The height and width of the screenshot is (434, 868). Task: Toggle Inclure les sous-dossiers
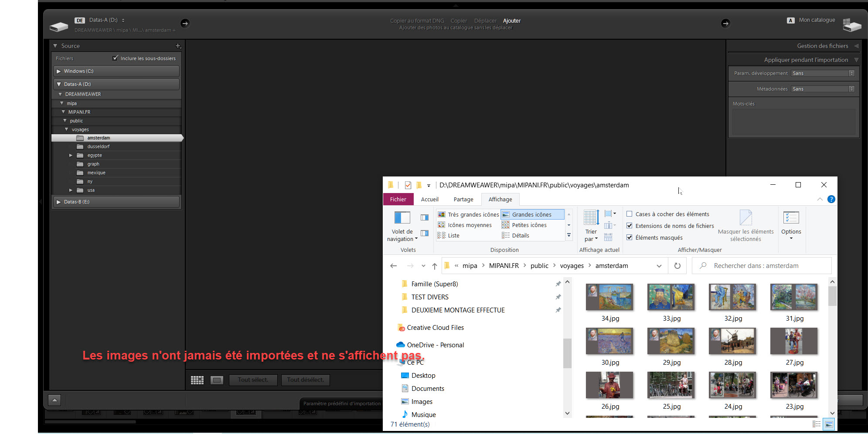115,58
